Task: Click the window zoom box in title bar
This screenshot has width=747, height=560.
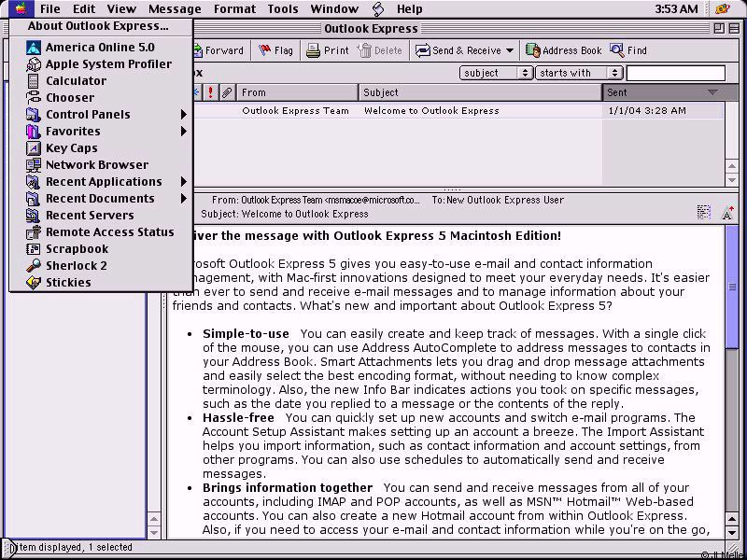Action: (x=719, y=29)
